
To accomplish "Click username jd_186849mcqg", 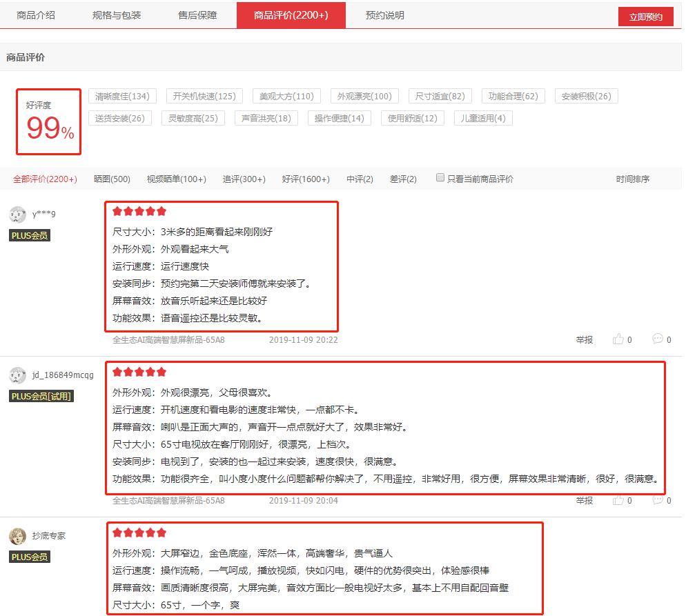I will 63,375.
